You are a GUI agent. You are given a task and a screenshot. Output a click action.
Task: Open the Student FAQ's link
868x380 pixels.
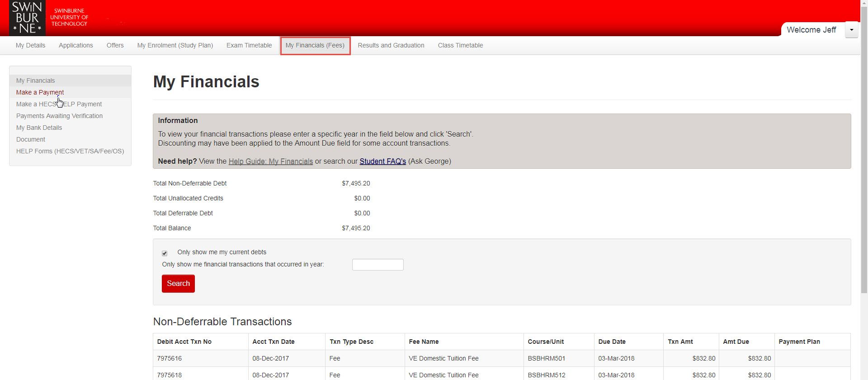pos(382,161)
